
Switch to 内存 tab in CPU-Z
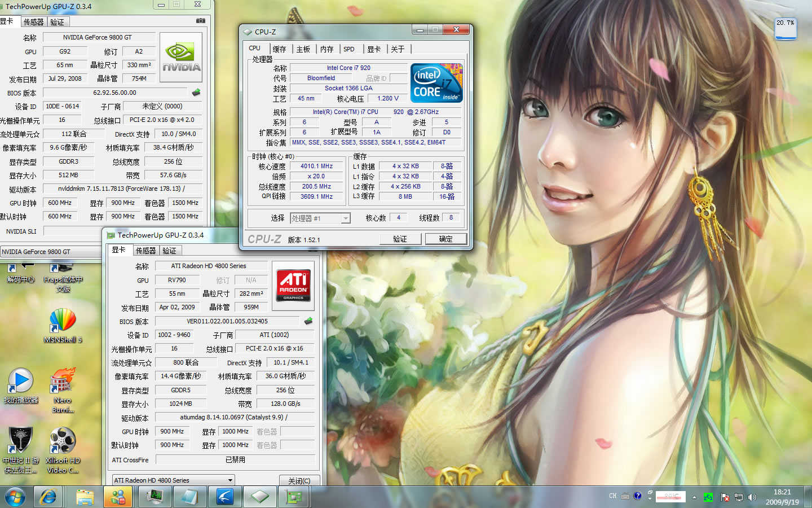click(x=327, y=49)
